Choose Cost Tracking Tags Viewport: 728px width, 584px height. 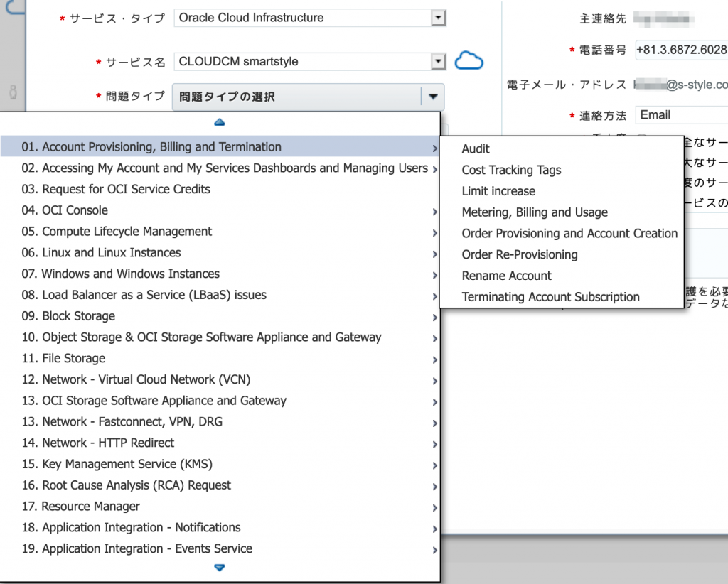tap(562, 171)
